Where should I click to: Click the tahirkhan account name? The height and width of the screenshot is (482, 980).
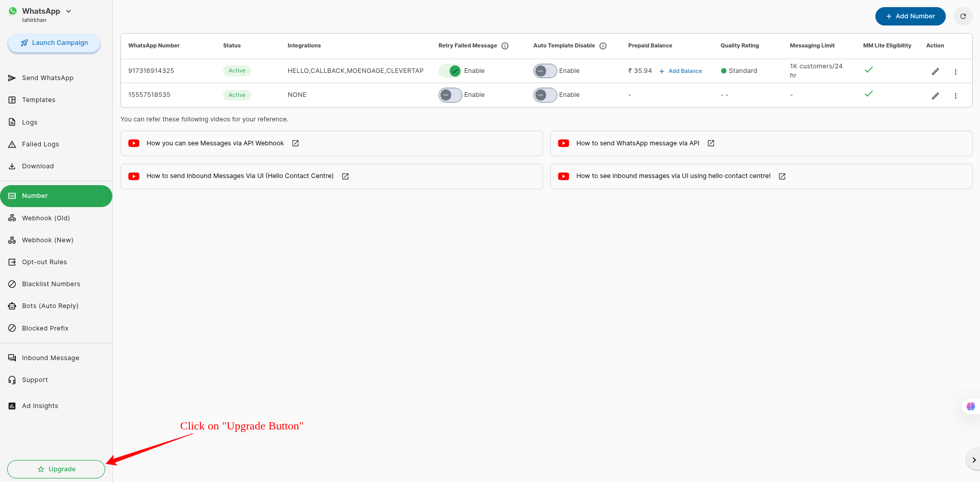pos(34,20)
